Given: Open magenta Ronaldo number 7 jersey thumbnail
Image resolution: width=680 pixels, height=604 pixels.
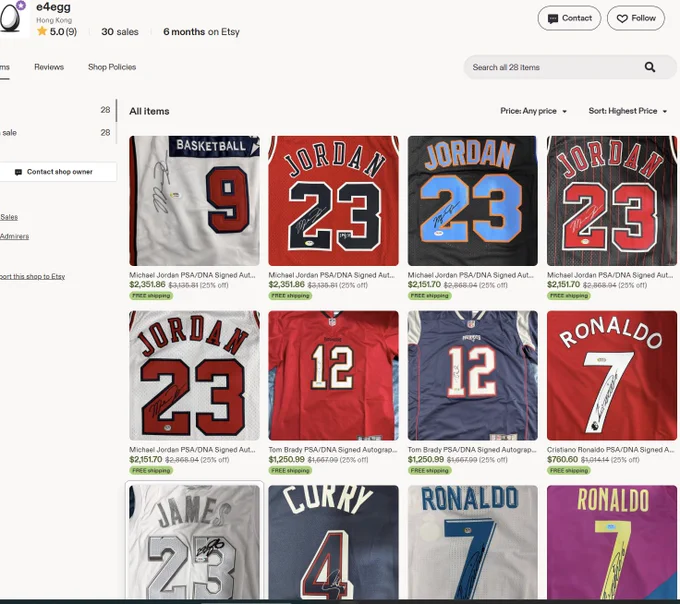Looking at the screenshot, I should click(x=612, y=542).
